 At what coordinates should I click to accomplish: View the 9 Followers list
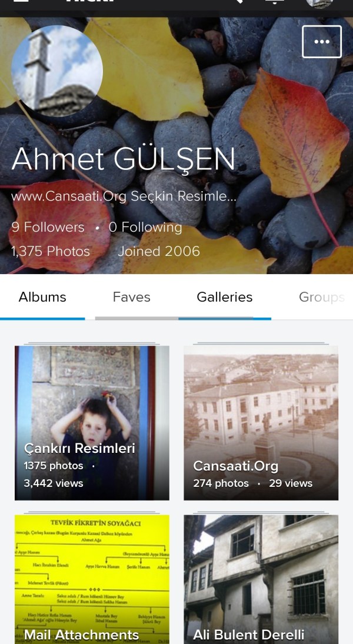[x=48, y=228]
